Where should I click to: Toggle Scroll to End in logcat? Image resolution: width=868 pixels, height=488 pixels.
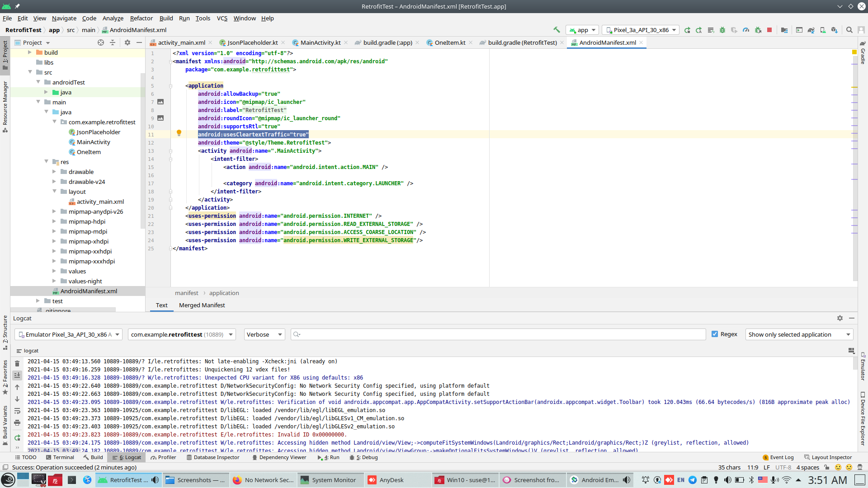click(17, 375)
